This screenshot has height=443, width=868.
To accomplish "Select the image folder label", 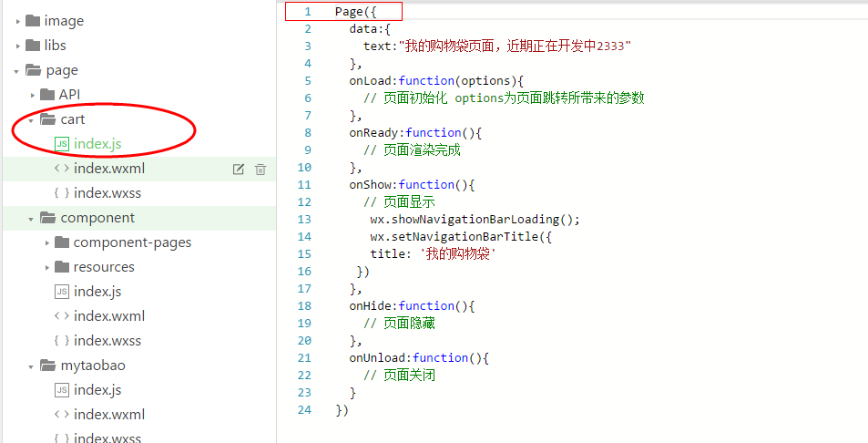I will [65, 21].
